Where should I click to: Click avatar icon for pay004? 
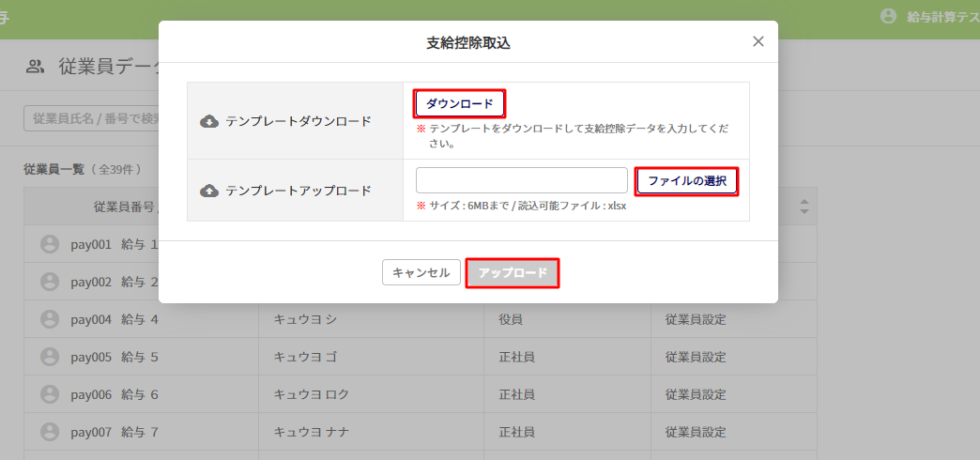tap(50, 319)
